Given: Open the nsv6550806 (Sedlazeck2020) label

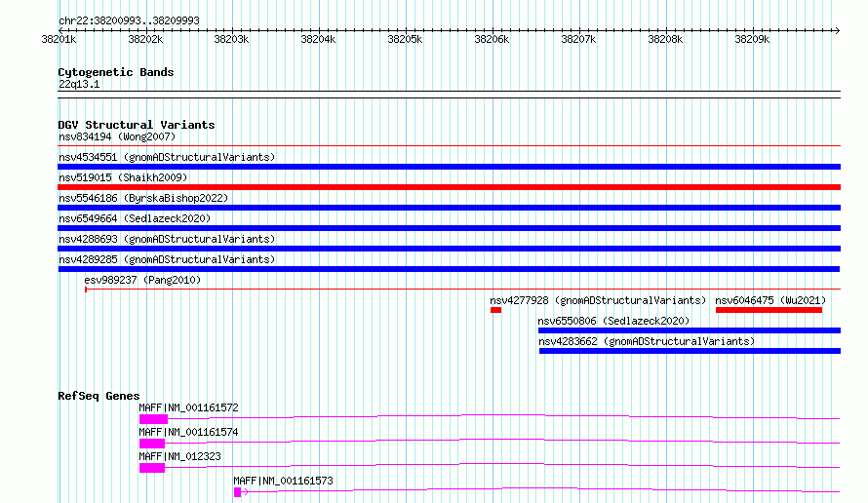Looking at the screenshot, I should [x=613, y=321].
